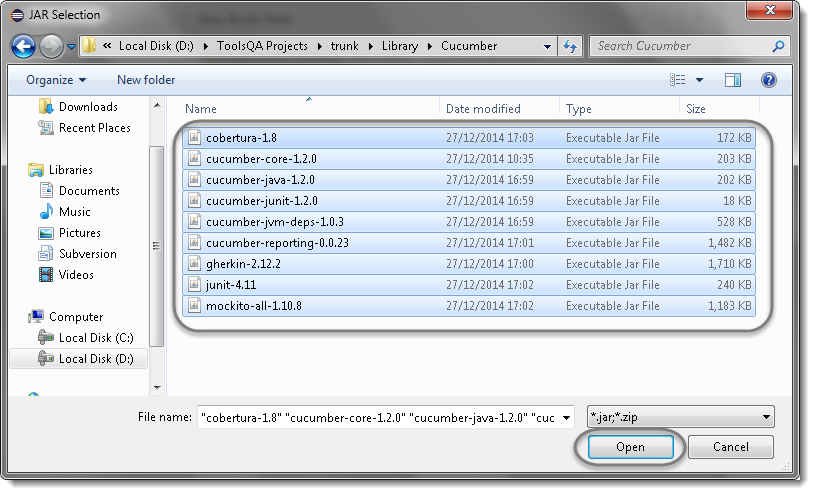This screenshot has width=815, height=495.
Task: Click the navigation pane scrollbar down arrow
Action: click(155, 386)
